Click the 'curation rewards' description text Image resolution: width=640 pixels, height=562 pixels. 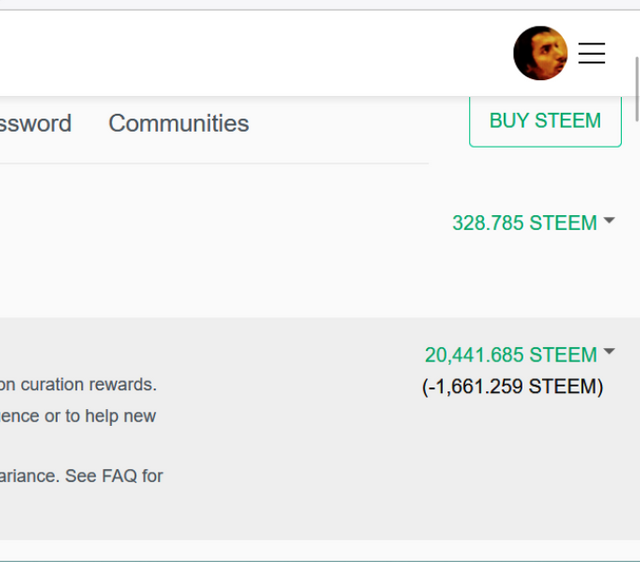tap(89, 384)
